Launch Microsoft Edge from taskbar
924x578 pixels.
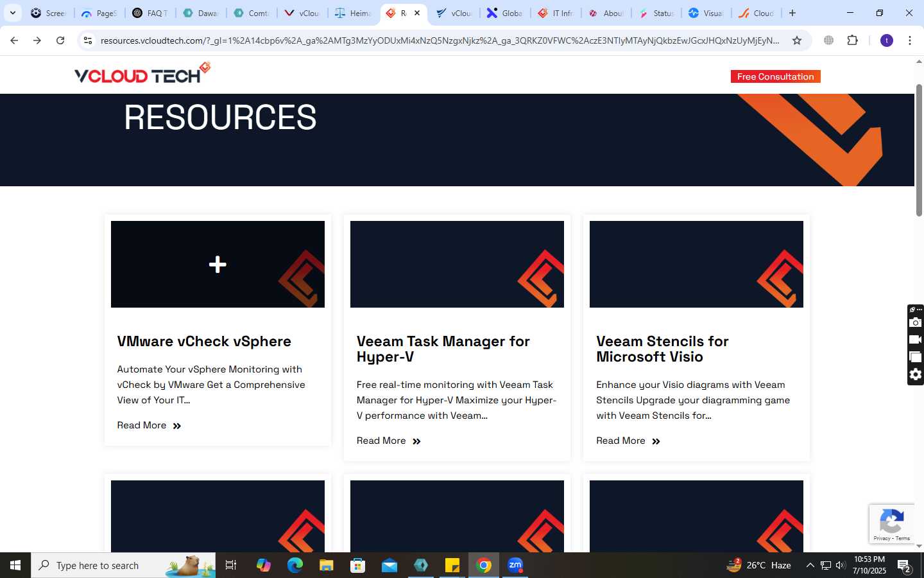point(295,565)
